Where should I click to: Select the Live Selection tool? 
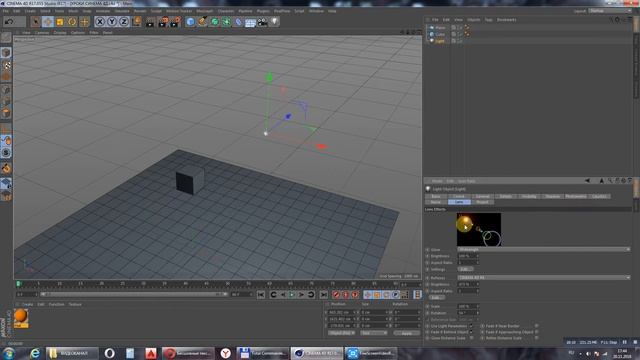(36, 22)
